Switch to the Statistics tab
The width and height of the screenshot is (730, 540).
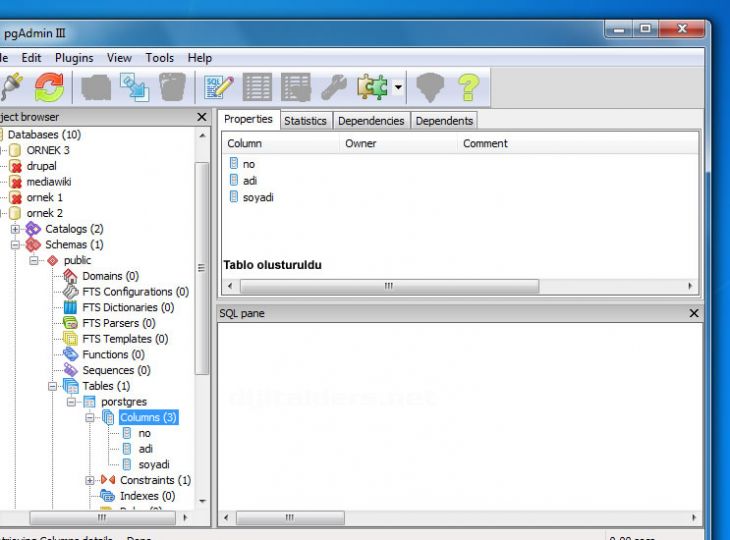click(x=305, y=121)
